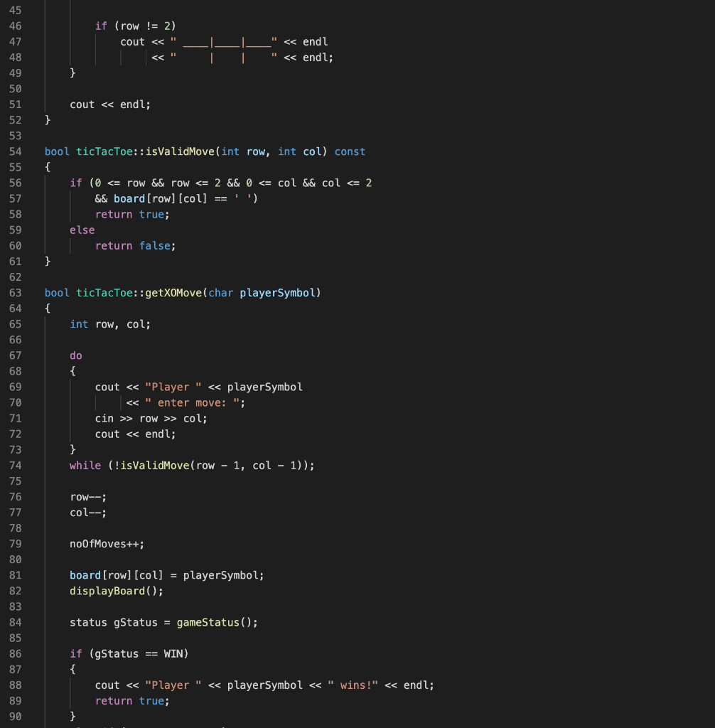Click line number 63 in the gutter
This screenshot has height=728, width=715.
coord(15,292)
